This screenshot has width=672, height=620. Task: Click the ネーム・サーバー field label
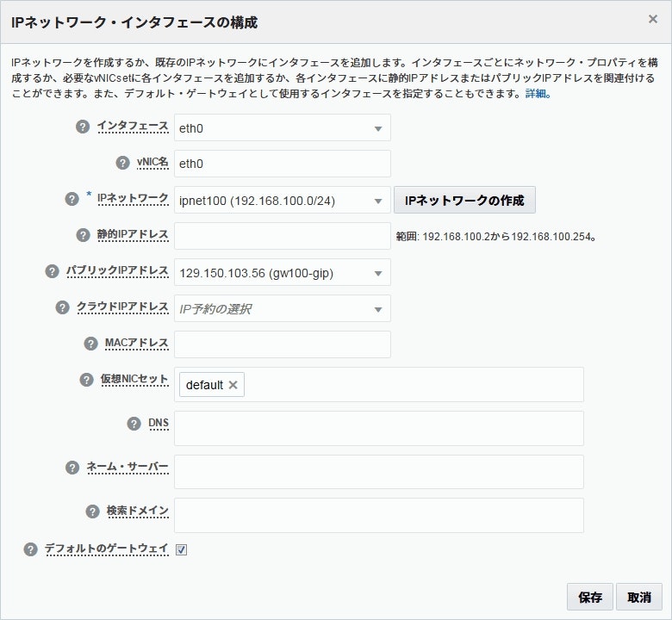128,467
